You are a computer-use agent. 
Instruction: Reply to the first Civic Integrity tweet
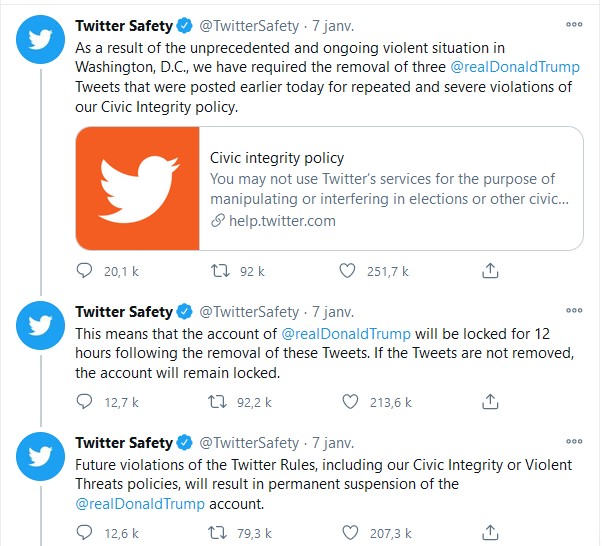tap(85, 270)
